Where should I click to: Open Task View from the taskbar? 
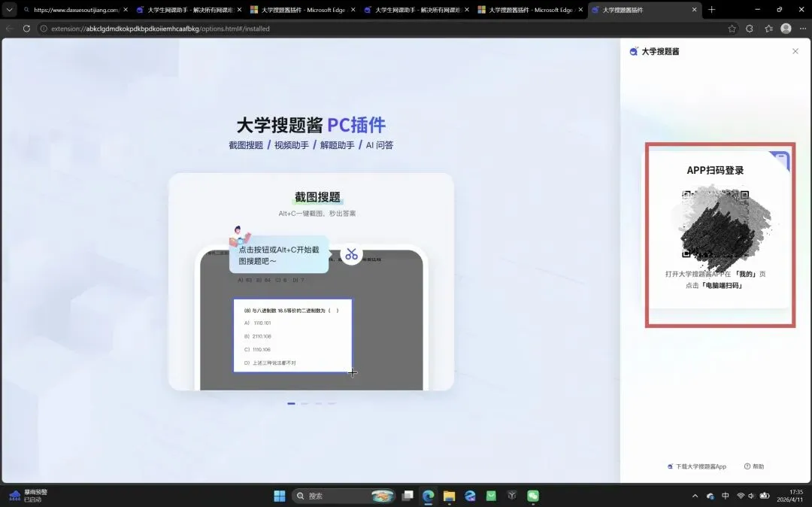pyautogui.click(x=408, y=496)
